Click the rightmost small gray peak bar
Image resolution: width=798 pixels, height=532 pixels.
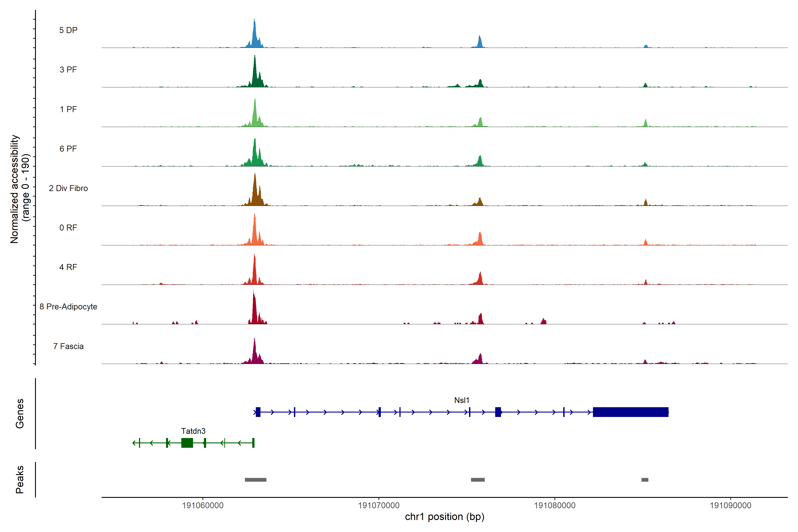tap(645, 480)
